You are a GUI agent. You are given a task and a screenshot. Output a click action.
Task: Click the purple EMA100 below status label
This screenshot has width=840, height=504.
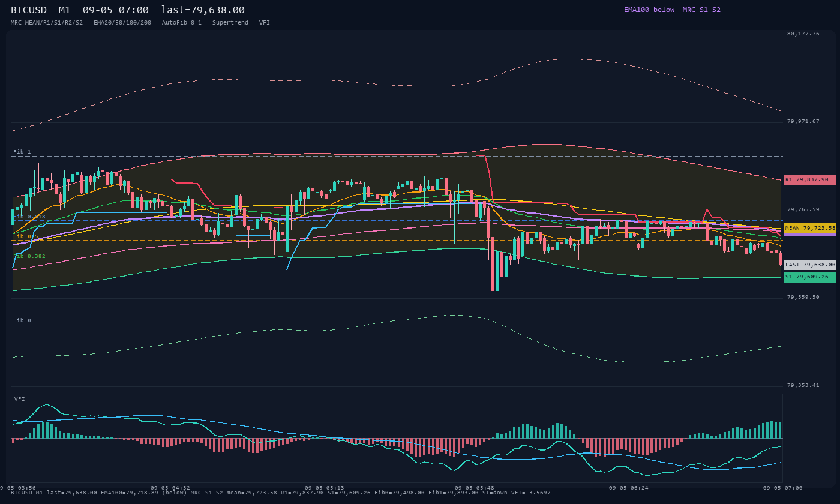click(x=649, y=10)
